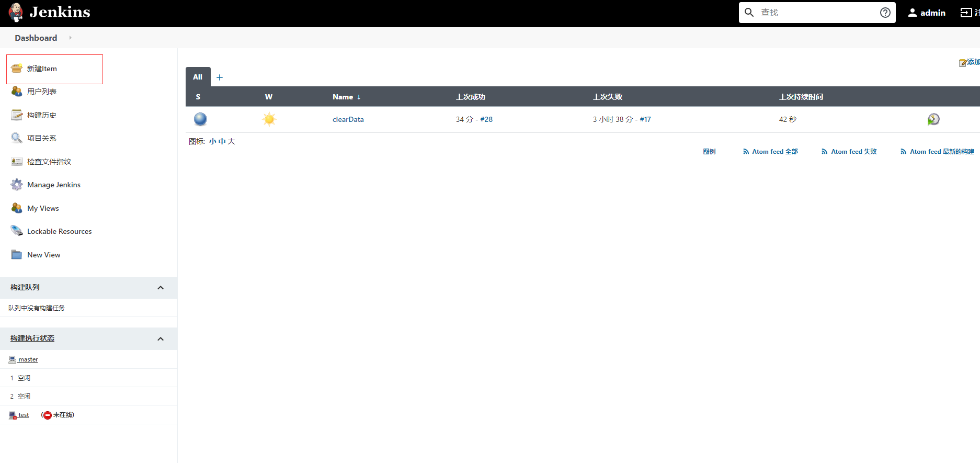This screenshot has height=463, width=980.
Task: Open Atom feed 全部 link
Action: pyautogui.click(x=770, y=152)
